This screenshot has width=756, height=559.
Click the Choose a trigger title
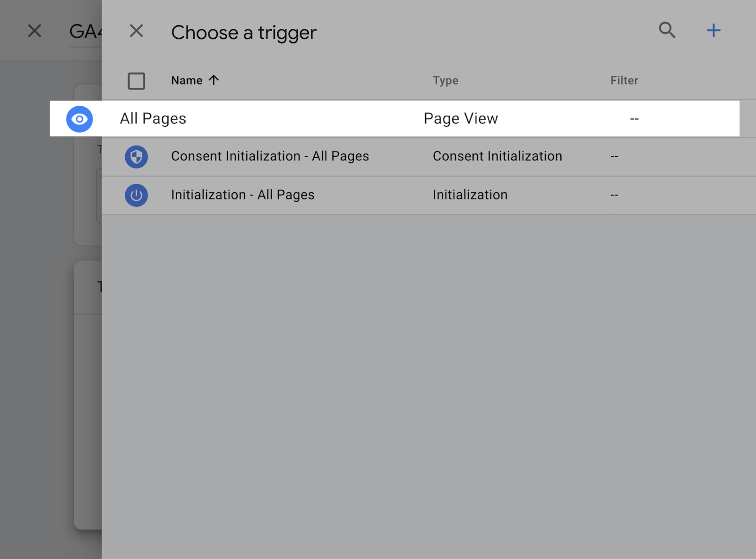click(x=244, y=32)
